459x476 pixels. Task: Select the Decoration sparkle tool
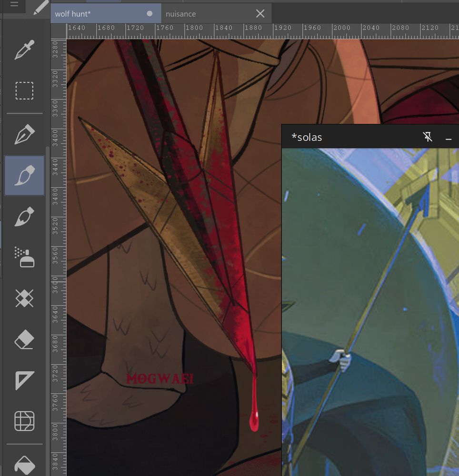[24, 298]
